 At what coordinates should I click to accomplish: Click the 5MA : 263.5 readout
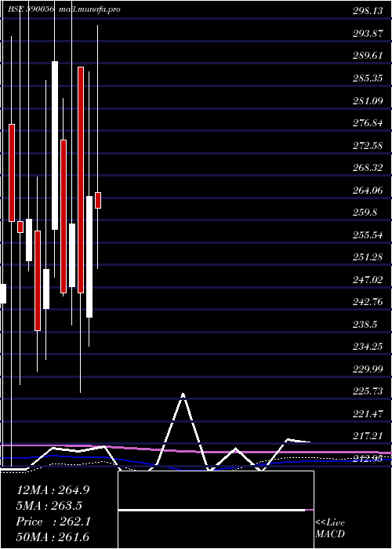point(49,506)
